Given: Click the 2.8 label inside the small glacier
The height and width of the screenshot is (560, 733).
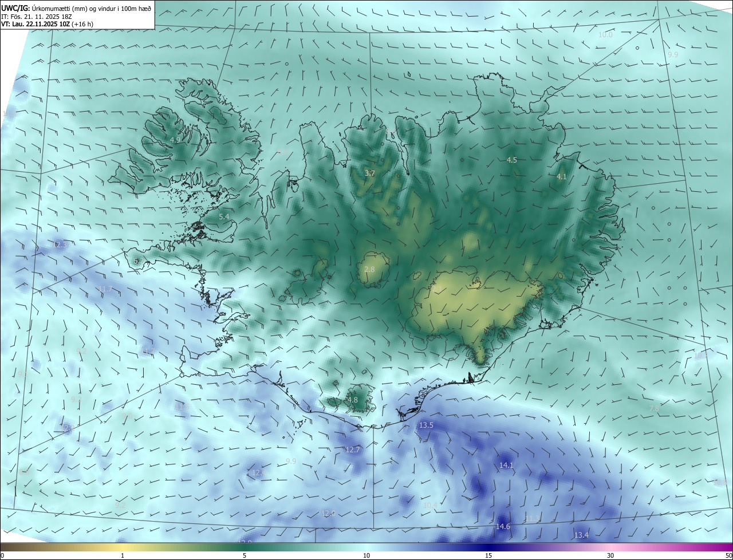Looking at the screenshot, I should coord(369,269).
